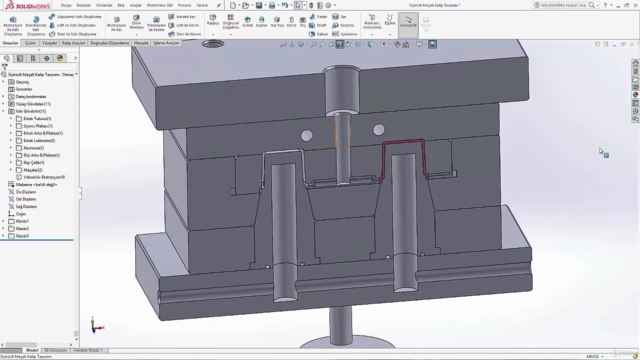This screenshot has width=640, height=360.
Task: Click the rebuild traffic light icon
Action: 311,5
